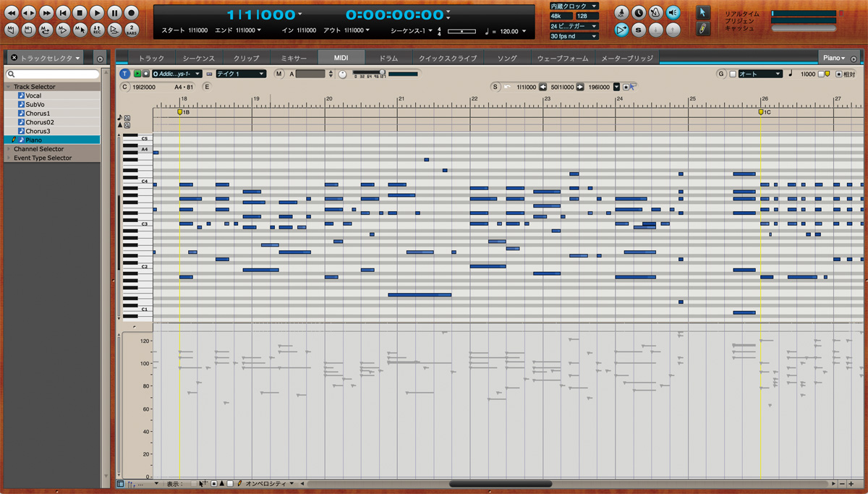Viewport: 868px width, 494px height.
Task: Open the ミキサー tab
Action: (293, 58)
